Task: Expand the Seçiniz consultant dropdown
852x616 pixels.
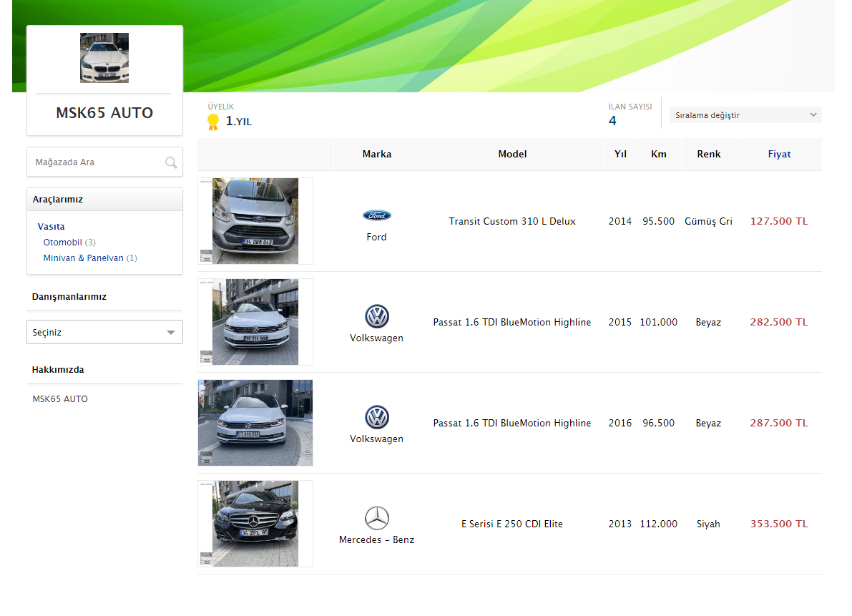Action: click(x=104, y=332)
